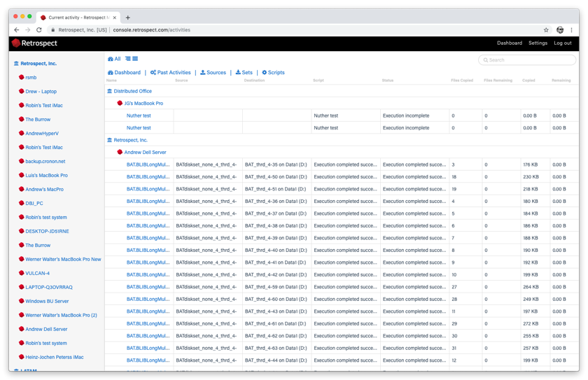
Task: Go back with browser back arrow
Action: point(17,30)
